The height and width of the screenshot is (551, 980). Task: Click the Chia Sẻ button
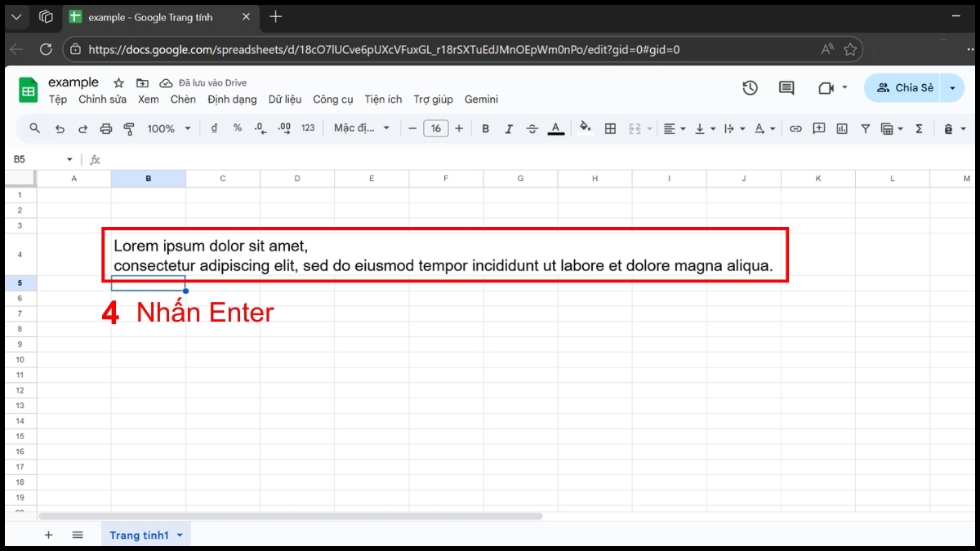click(907, 87)
